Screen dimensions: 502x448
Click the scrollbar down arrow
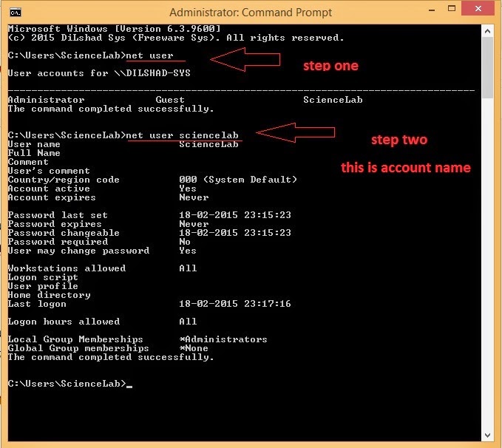tap(487, 435)
